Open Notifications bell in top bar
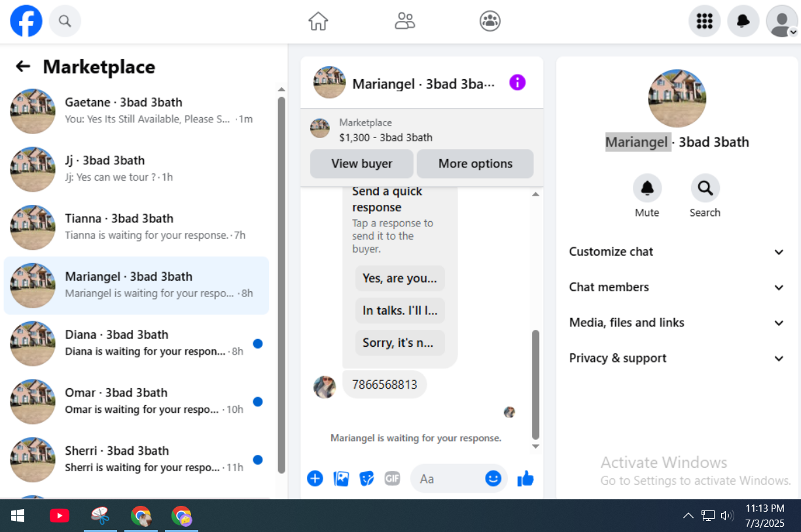This screenshot has width=801, height=532. (x=743, y=22)
